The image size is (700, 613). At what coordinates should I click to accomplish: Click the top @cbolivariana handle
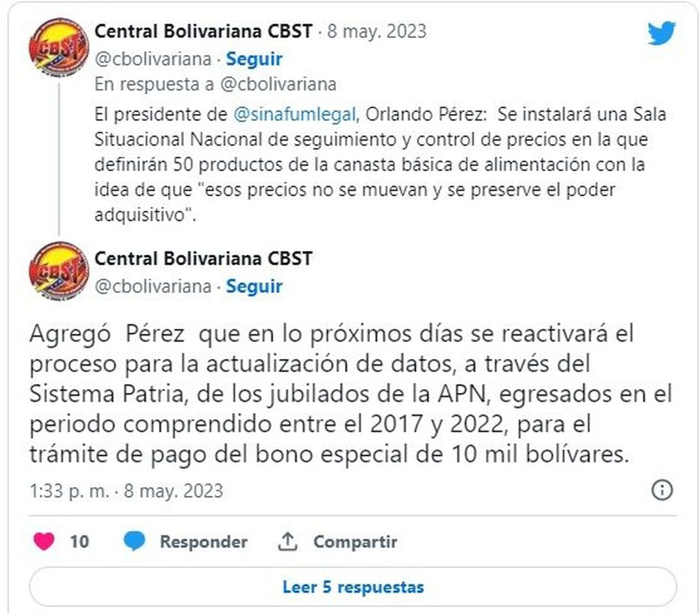153,59
